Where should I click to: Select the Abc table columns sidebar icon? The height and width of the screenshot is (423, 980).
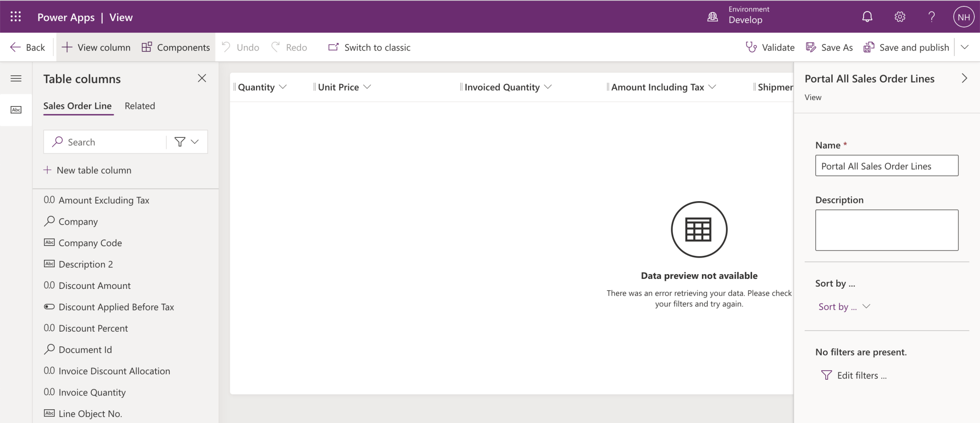(16, 110)
